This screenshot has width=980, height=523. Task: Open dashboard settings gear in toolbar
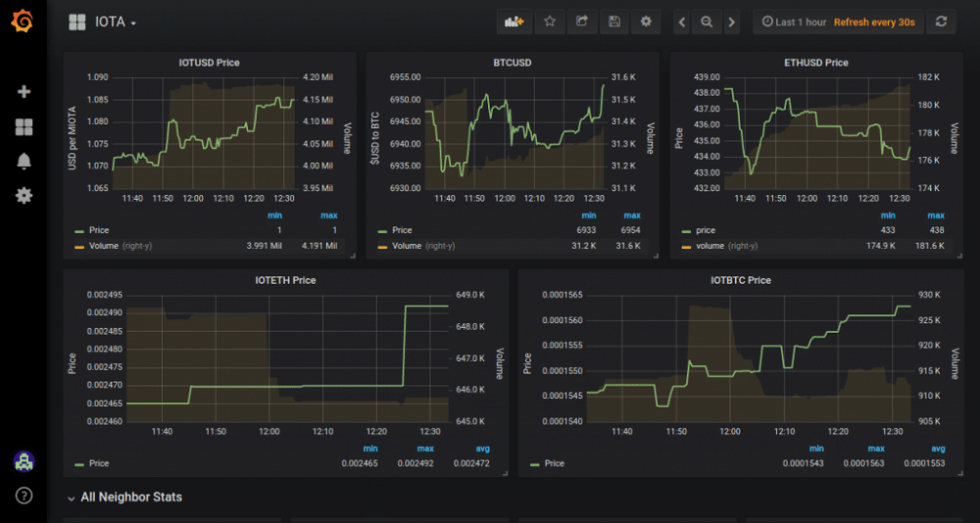645,22
